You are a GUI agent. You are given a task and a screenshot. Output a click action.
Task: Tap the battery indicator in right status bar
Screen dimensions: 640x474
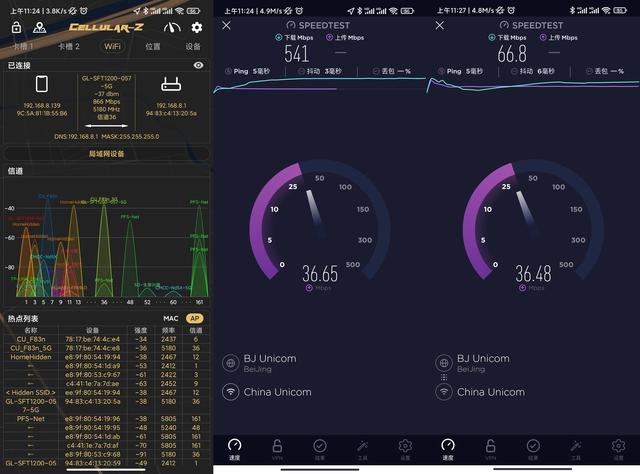click(x=620, y=11)
